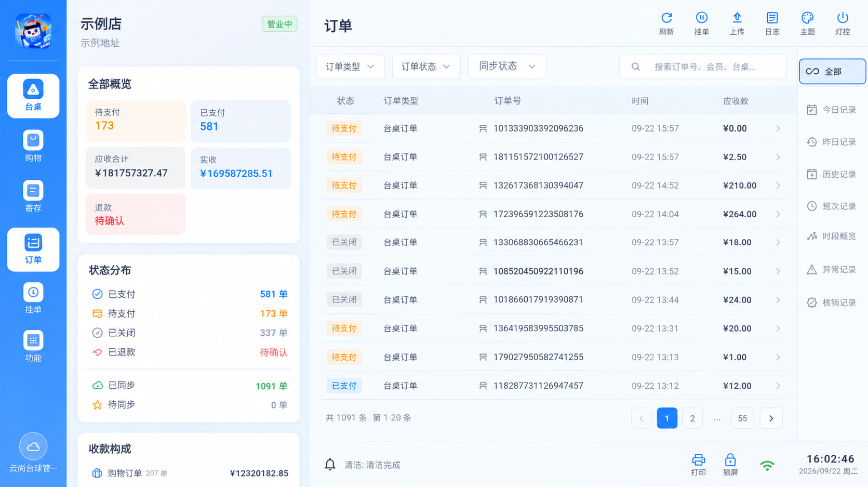The width and height of the screenshot is (868, 487).
Task: Click the 上传 upload icon
Action: coord(737,24)
